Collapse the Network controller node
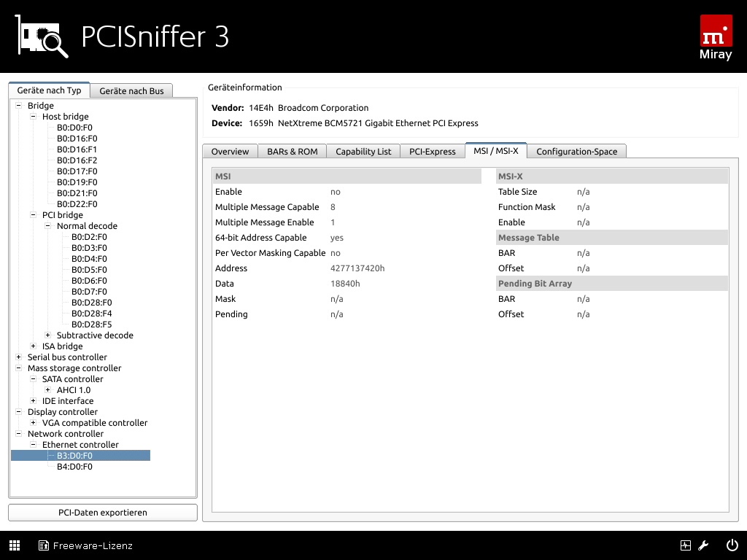This screenshot has width=747, height=560. pyautogui.click(x=18, y=435)
